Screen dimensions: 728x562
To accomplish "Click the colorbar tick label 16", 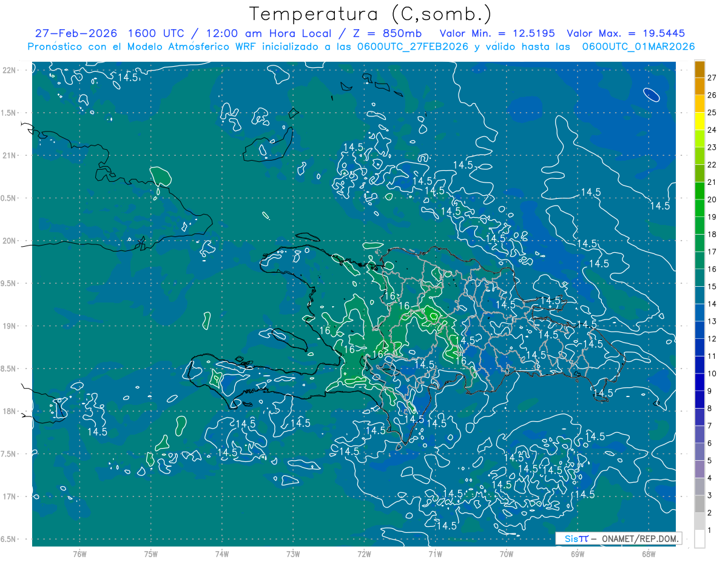I will point(712,269).
